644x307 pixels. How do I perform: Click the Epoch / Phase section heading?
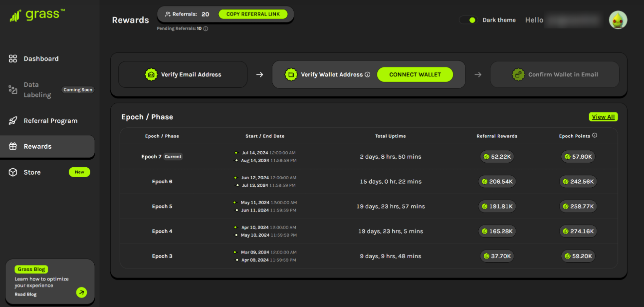pyautogui.click(x=147, y=117)
